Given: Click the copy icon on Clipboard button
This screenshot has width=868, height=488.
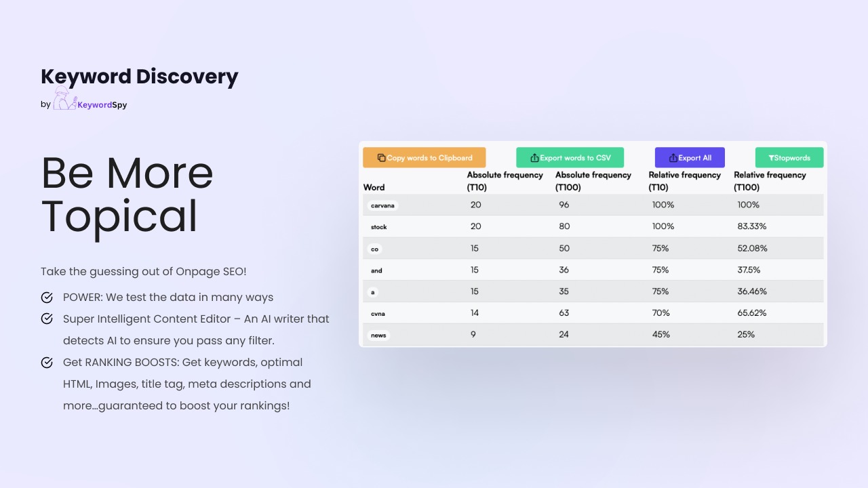Looking at the screenshot, I should 381,158.
